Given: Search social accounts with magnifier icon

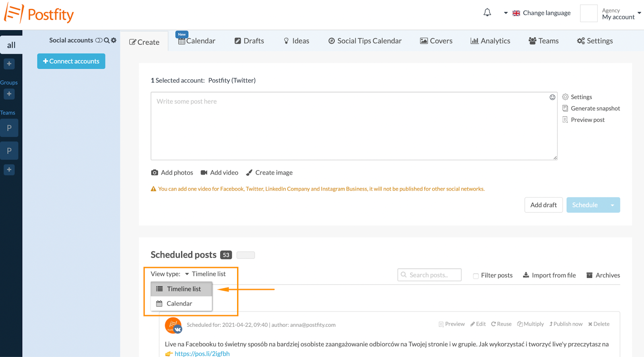Looking at the screenshot, I should click(x=107, y=40).
